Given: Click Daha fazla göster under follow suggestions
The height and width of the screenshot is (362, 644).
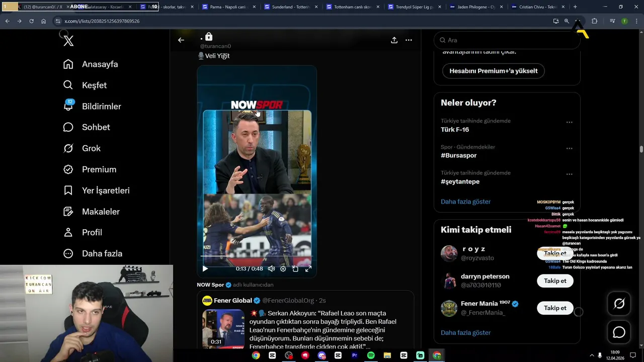Looking at the screenshot, I should pos(465,333).
